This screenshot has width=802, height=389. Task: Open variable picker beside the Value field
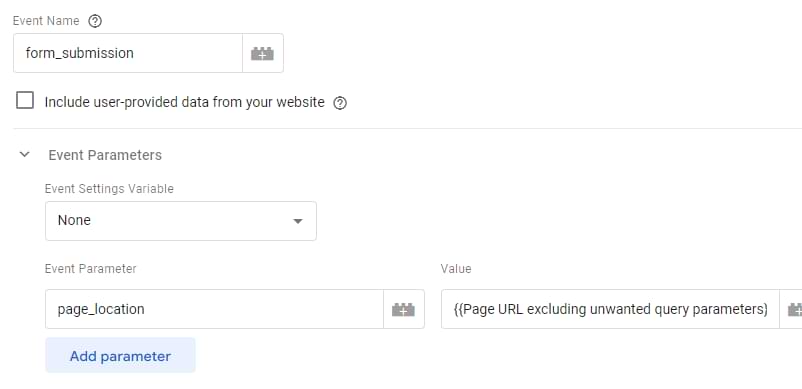tap(791, 309)
